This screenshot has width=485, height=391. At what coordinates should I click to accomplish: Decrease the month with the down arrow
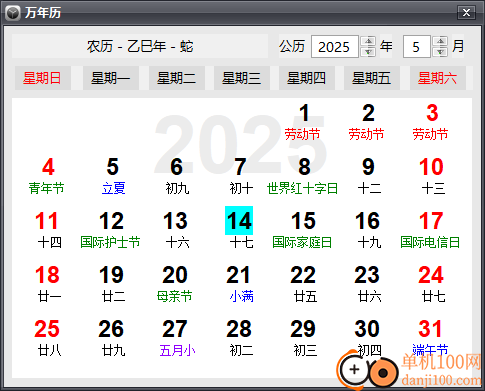440,52
